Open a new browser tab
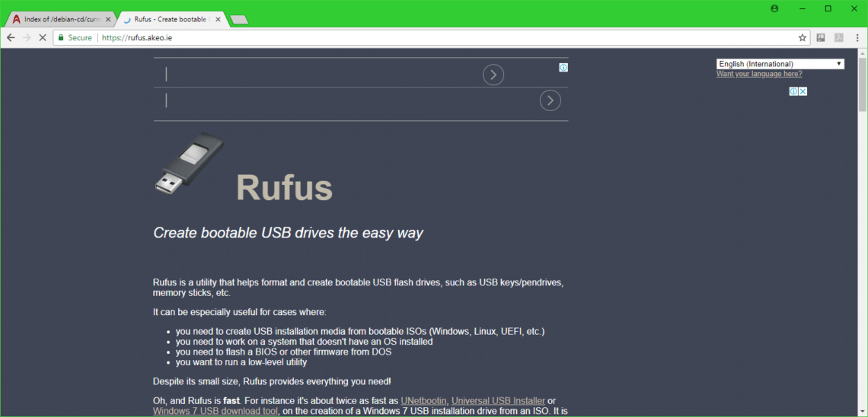Image resolution: width=868 pixels, height=417 pixels. tap(239, 20)
